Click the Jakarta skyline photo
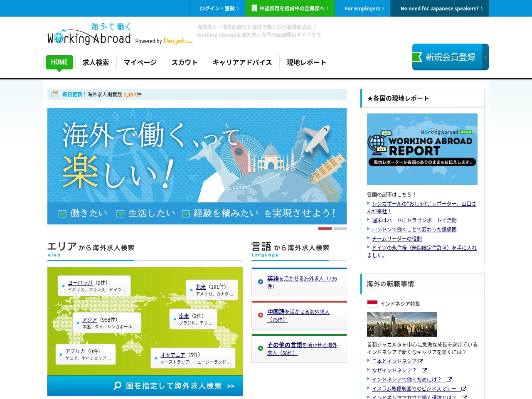The height and width of the screenshot is (399, 532). (402, 324)
